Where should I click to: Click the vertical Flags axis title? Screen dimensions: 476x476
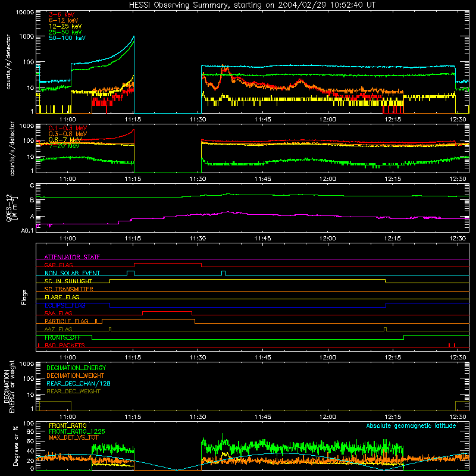click(24, 297)
